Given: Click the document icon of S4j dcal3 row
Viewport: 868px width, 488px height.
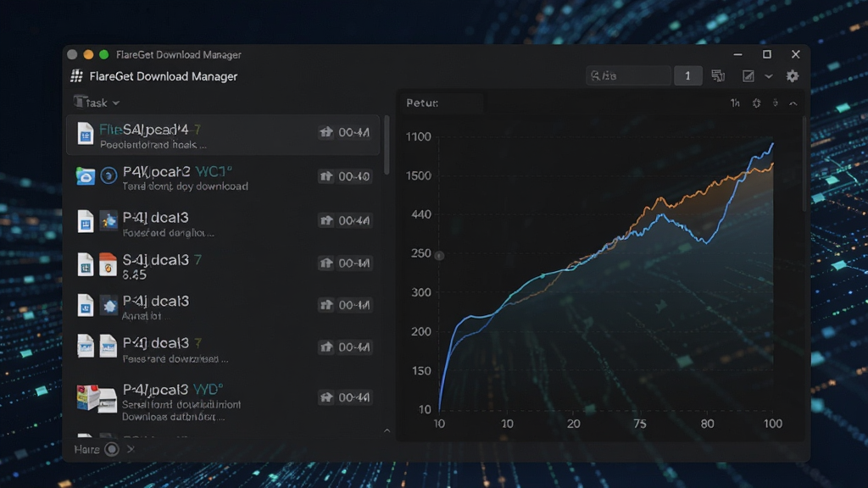Looking at the screenshot, I should click(x=86, y=264).
